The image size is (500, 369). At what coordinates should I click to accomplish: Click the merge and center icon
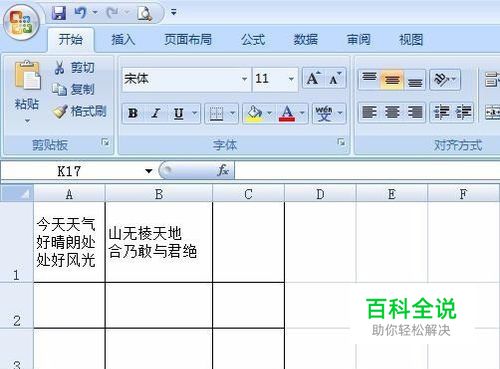(x=492, y=113)
